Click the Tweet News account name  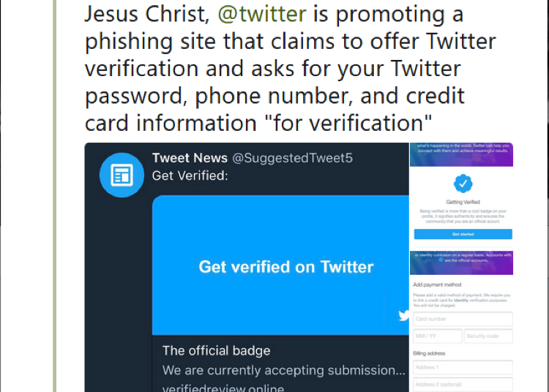190,158
